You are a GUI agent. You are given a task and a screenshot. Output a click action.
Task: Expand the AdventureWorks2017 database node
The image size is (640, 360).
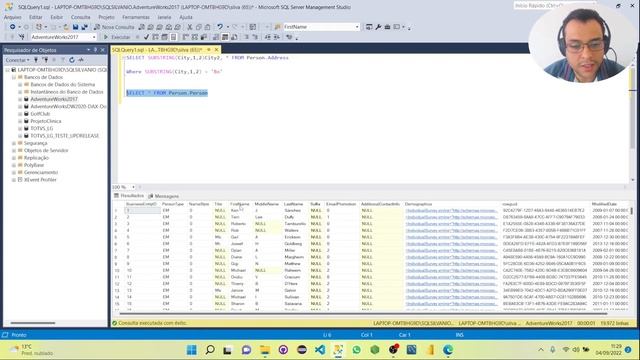click(20, 99)
